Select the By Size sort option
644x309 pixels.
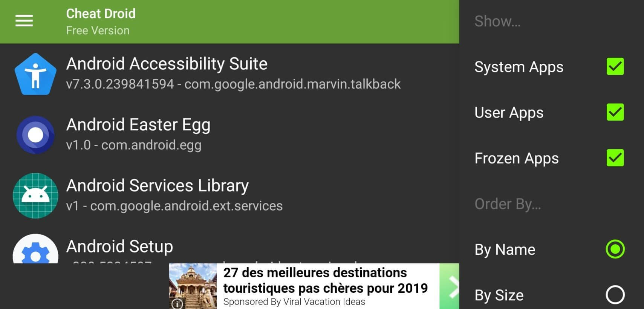615,295
